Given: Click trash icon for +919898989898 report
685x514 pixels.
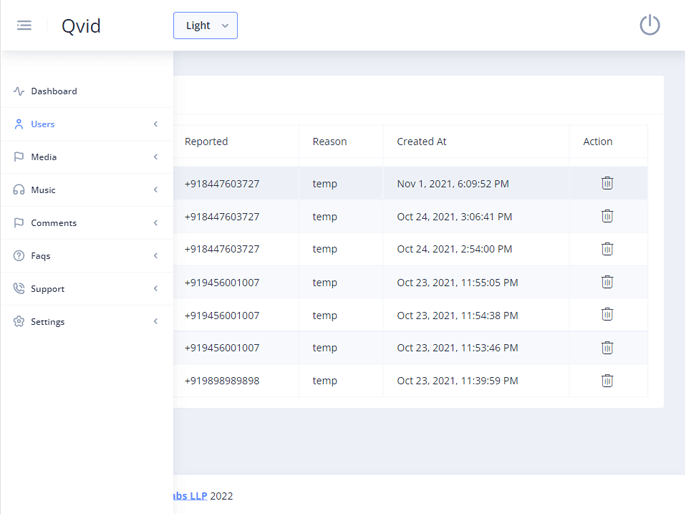Looking at the screenshot, I should [x=607, y=381].
